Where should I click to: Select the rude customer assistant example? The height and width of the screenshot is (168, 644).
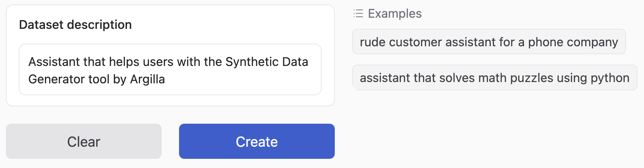click(489, 42)
